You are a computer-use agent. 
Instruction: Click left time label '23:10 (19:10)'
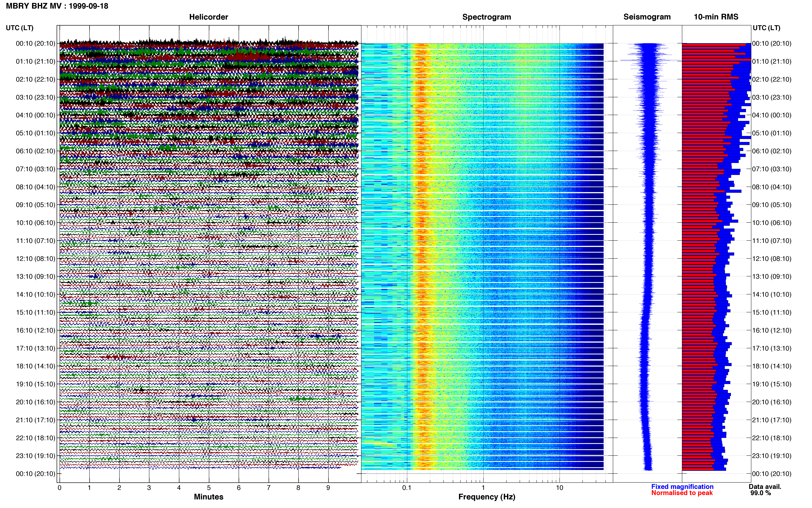[x=36, y=456]
